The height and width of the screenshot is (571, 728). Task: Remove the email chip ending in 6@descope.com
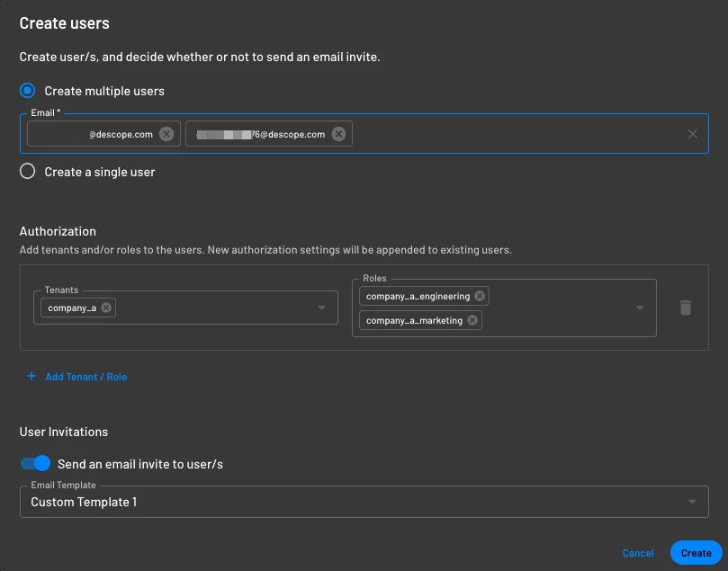pyautogui.click(x=338, y=134)
